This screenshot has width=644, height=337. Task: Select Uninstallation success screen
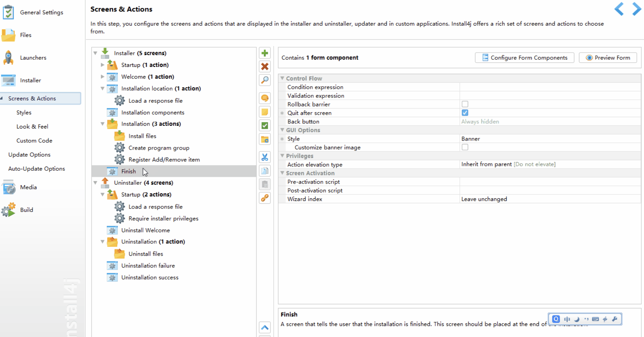coord(150,277)
